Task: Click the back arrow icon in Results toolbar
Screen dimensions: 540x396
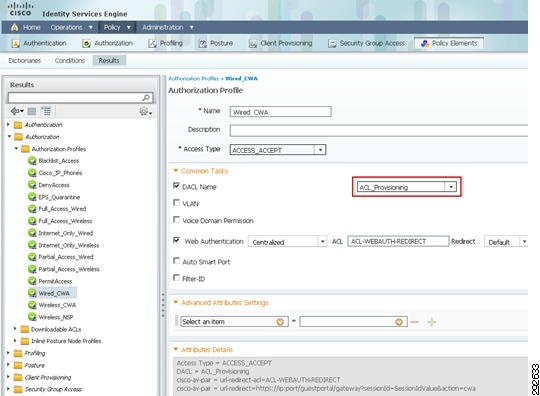Action: 17,111
